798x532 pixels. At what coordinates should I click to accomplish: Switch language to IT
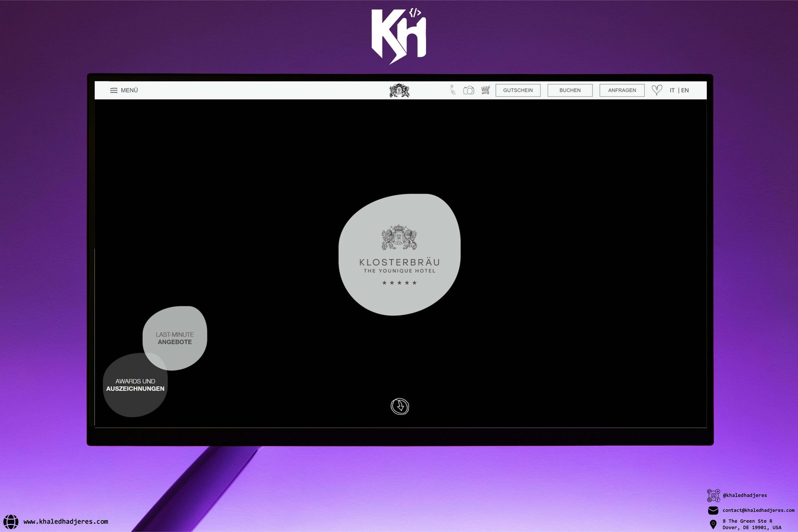click(672, 90)
